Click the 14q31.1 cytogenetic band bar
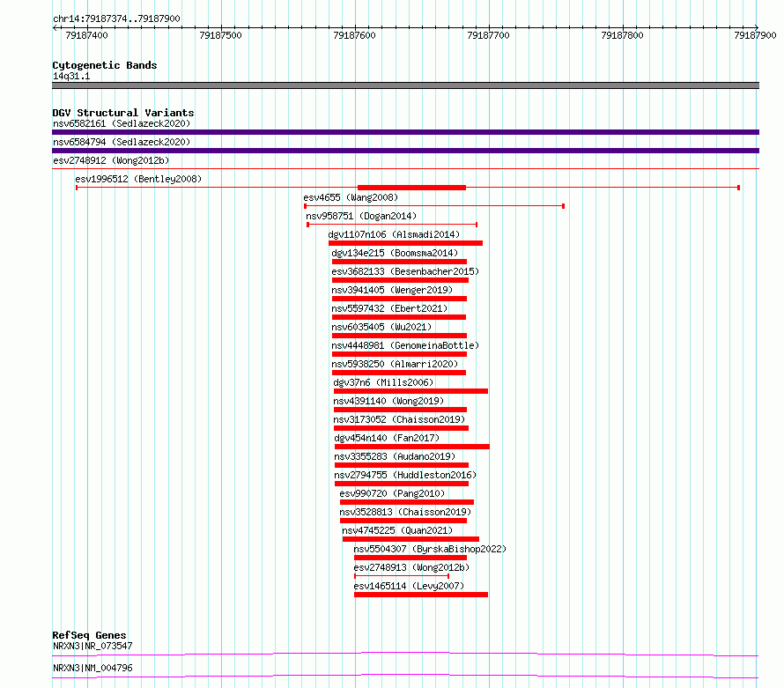The width and height of the screenshot is (784, 688). [x=405, y=85]
